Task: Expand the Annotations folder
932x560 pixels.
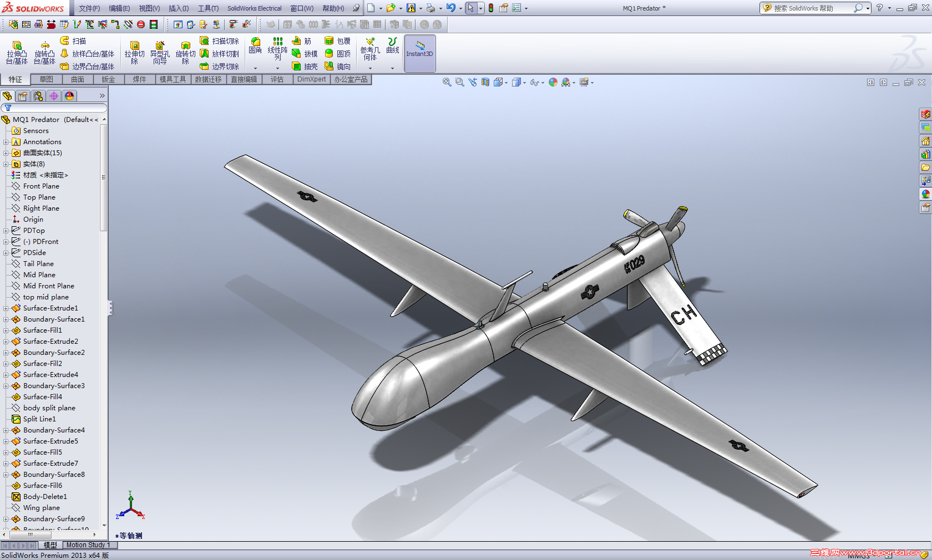Action: pos(6,142)
